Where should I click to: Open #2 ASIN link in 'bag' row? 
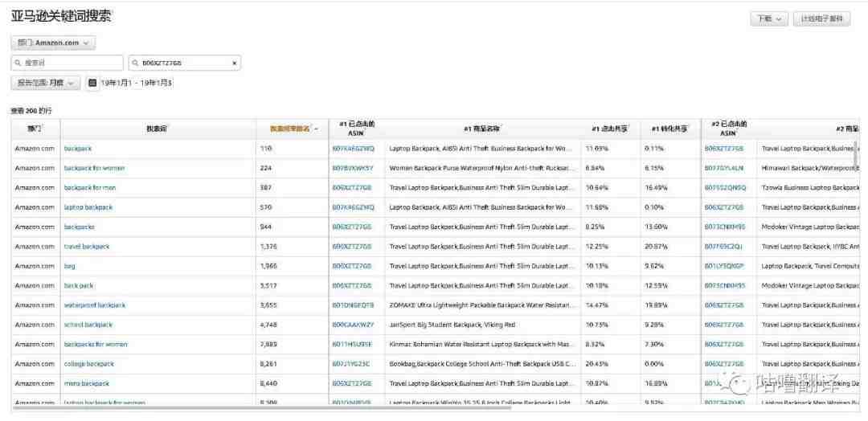[x=725, y=266]
